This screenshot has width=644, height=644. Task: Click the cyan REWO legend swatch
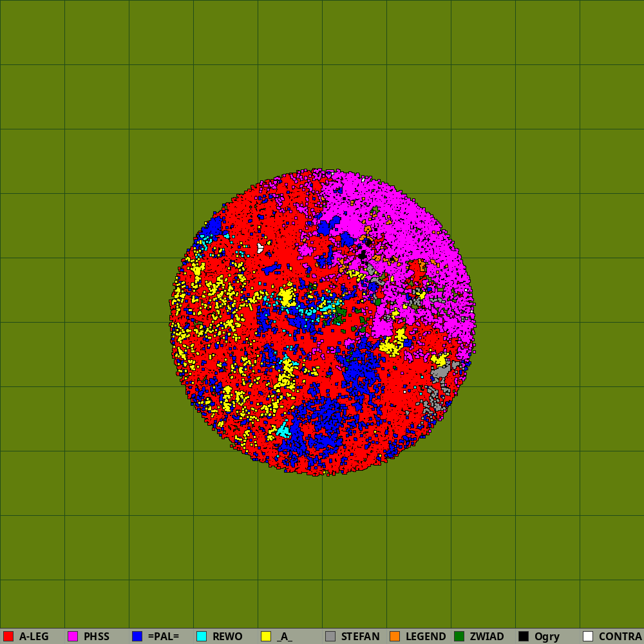[x=202, y=636]
